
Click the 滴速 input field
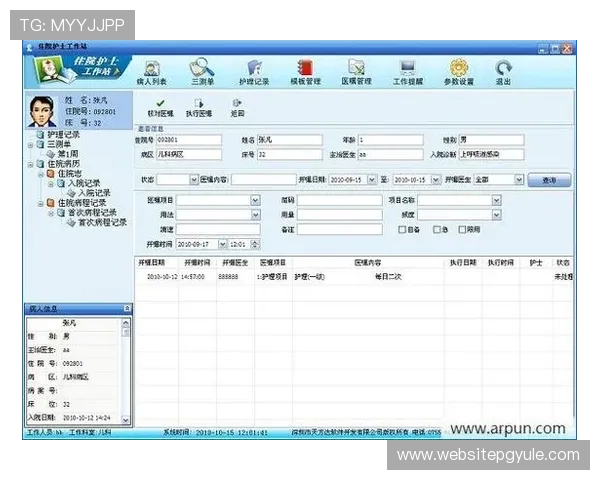pyautogui.click(x=218, y=229)
